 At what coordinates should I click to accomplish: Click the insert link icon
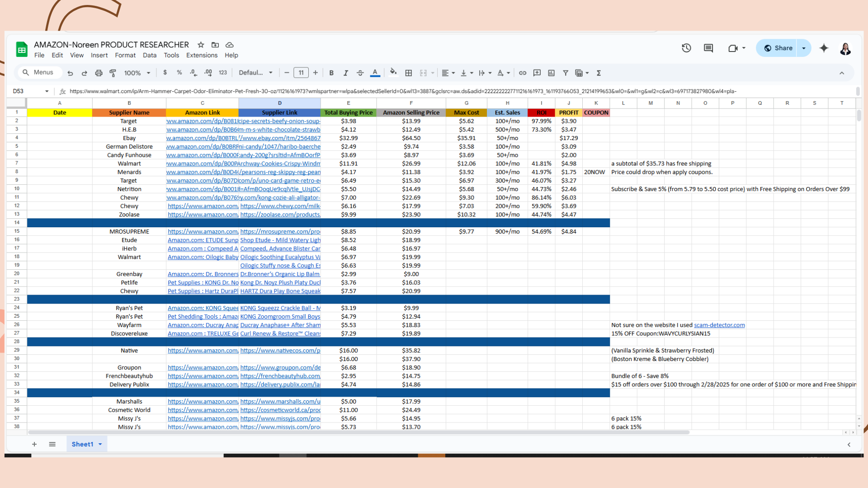coord(523,73)
